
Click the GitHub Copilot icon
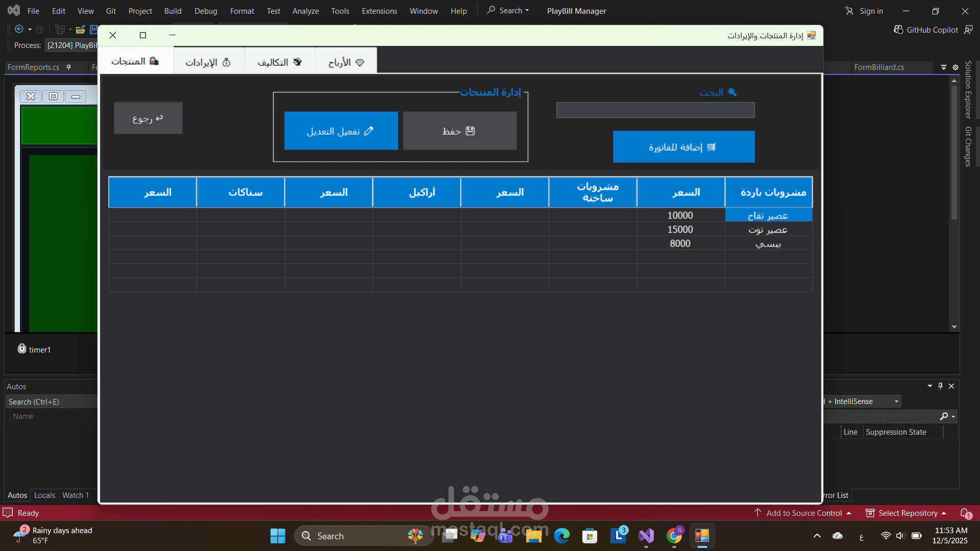pyautogui.click(x=898, y=30)
